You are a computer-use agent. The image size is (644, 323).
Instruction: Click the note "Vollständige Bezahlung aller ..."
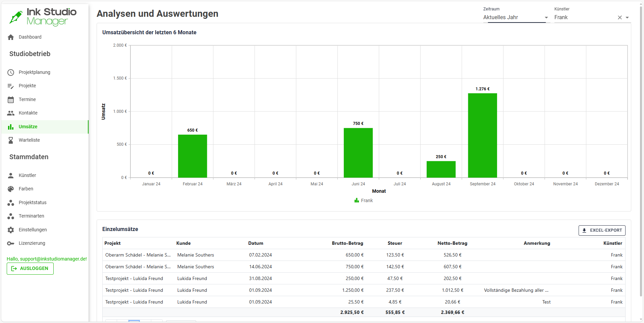tap(516, 290)
